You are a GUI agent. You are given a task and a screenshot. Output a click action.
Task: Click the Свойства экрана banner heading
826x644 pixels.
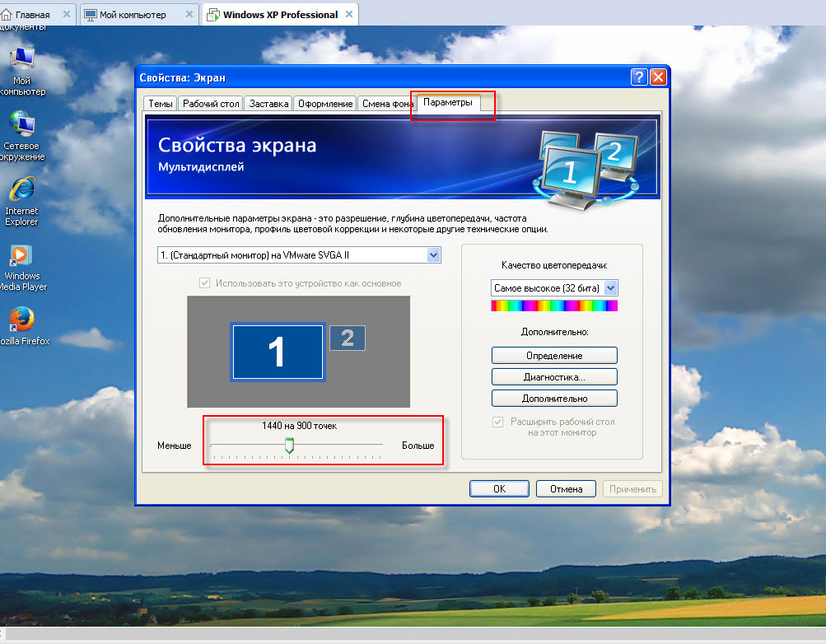tap(237, 145)
